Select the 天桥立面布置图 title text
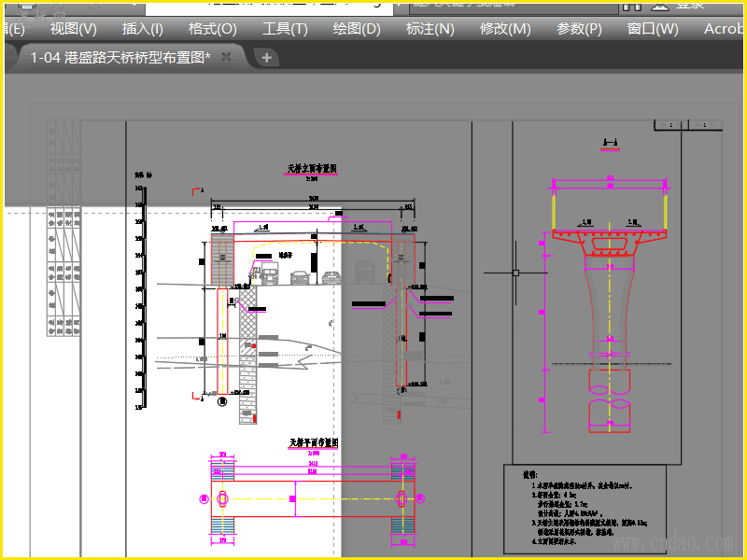 (x=312, y=169)
